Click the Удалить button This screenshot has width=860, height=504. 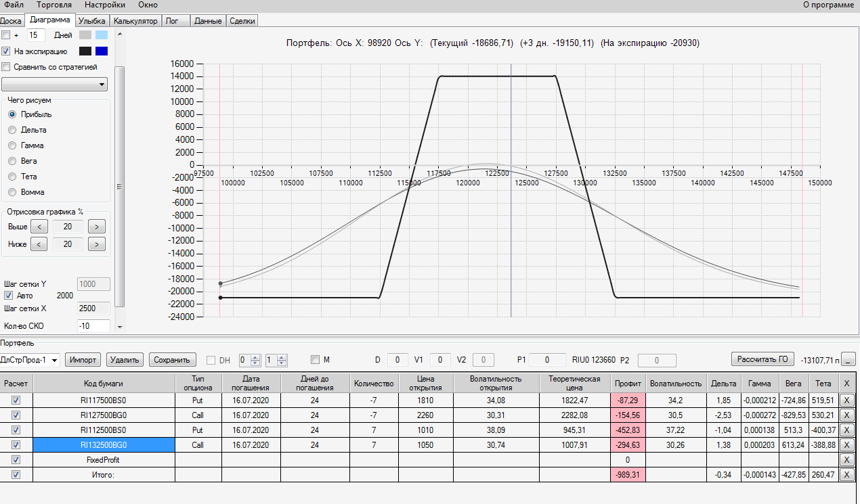tap(125, 360)
